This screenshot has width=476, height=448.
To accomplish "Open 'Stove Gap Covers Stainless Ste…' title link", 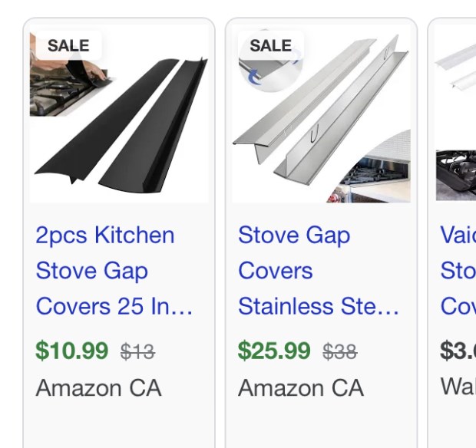I will 318,271.
